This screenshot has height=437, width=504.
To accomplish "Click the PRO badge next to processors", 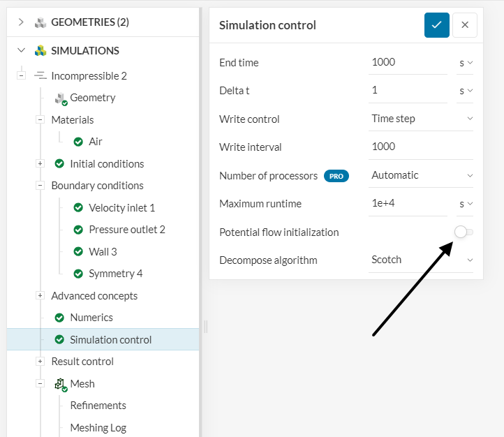I will (336, 176).
